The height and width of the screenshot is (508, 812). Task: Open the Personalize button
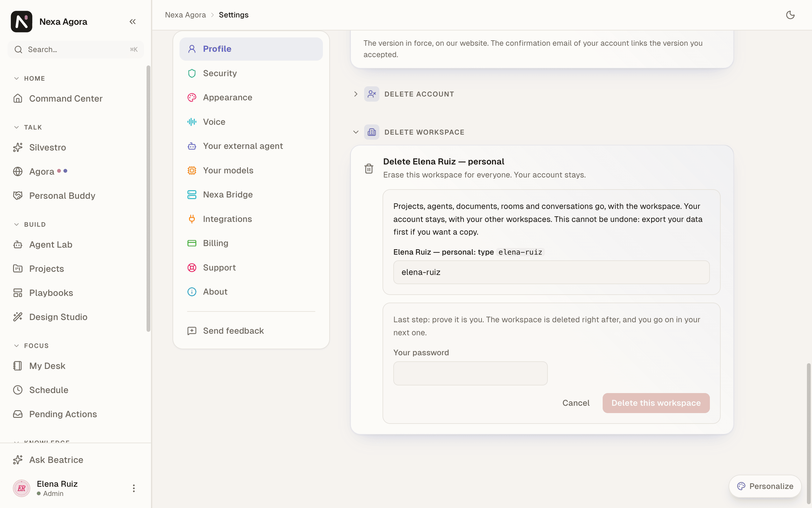tap(765, 486)
